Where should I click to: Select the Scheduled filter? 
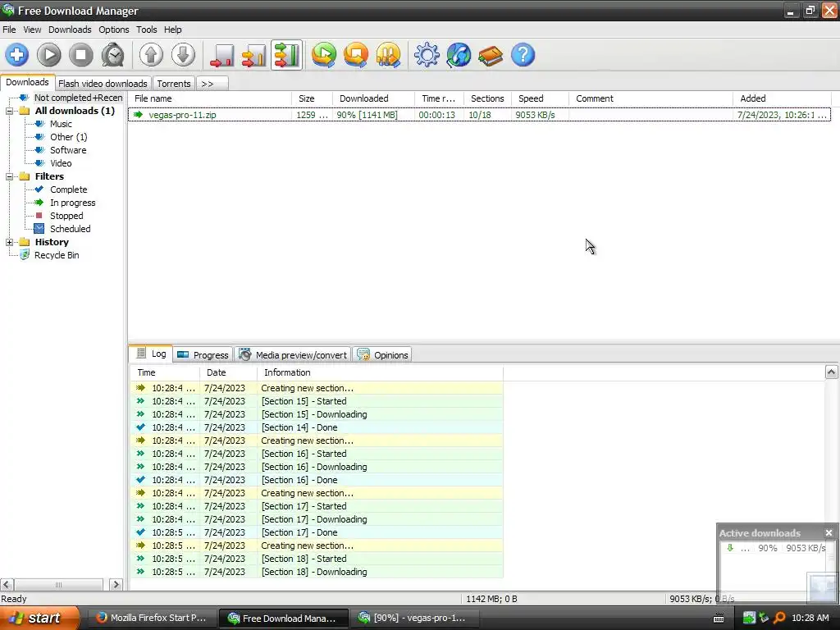click(71, 229)
